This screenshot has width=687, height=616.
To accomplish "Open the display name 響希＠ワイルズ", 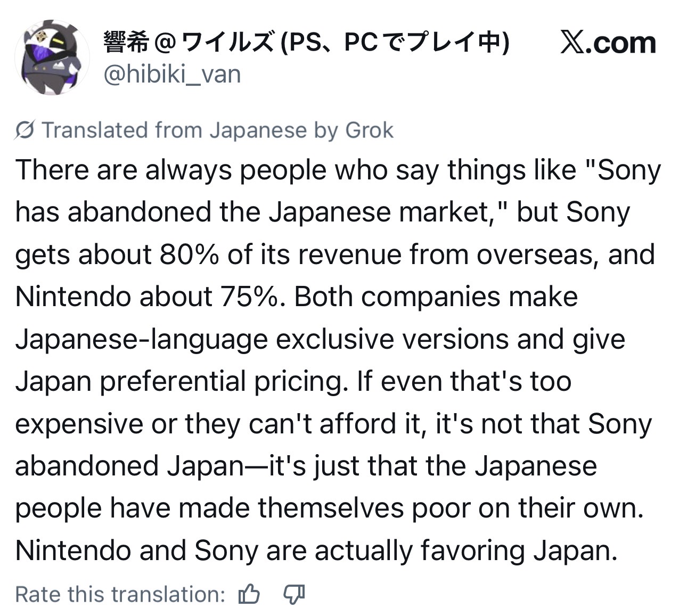I will point(306,42).
